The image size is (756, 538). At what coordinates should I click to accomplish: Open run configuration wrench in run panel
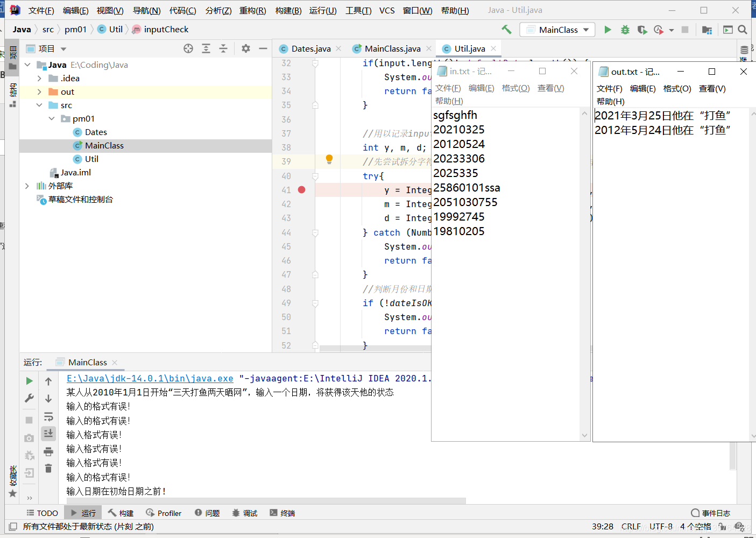pyautogui.click(x=29, y=398)
